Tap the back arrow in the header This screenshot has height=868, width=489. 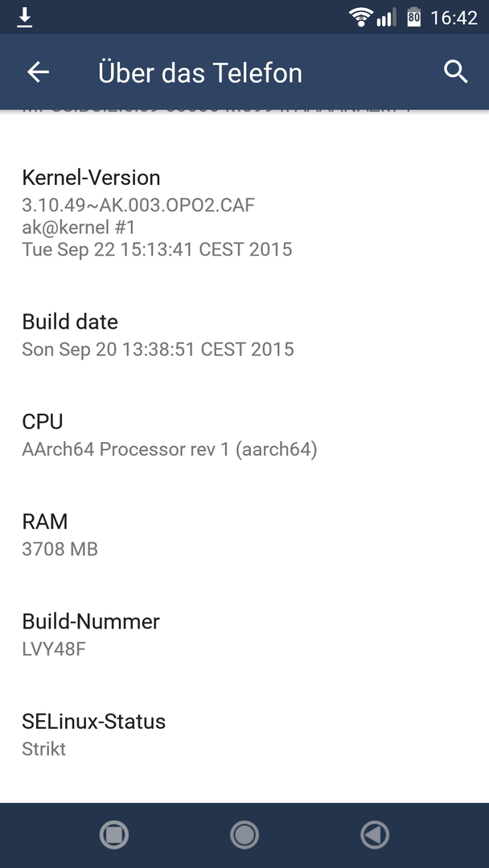click(x=39, y=72)
